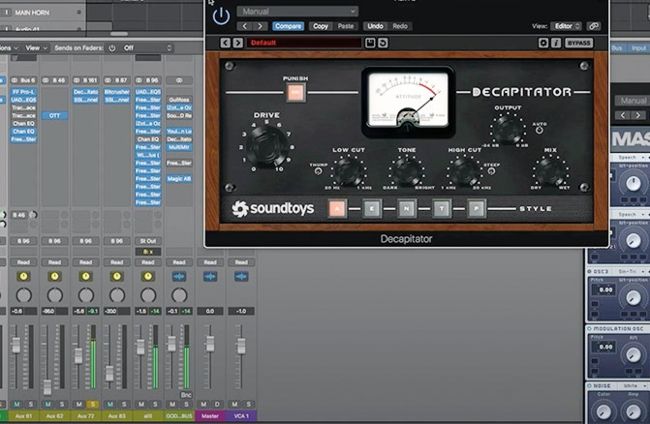
Task: Select style P in Decapitator
Action: point(476,208)
